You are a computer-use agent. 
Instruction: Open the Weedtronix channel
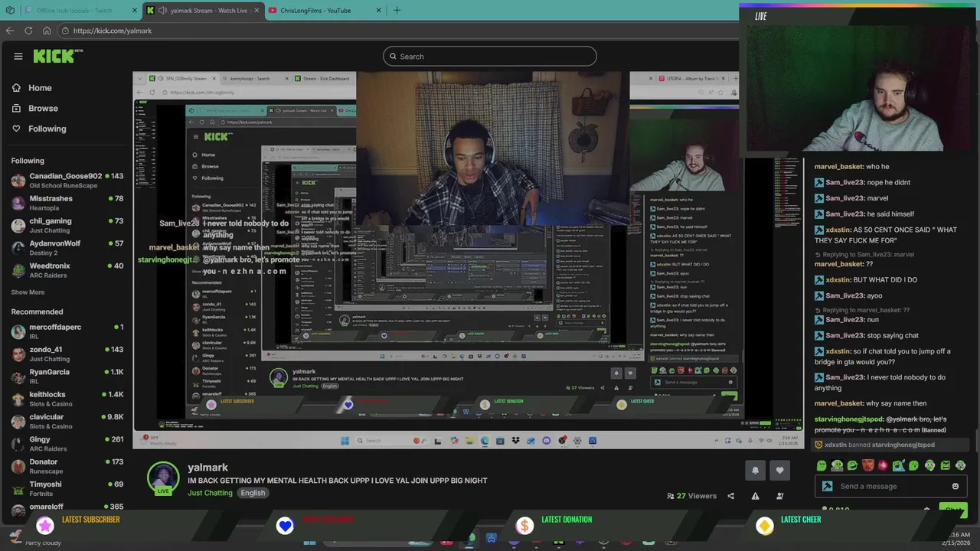click(67, 270)
